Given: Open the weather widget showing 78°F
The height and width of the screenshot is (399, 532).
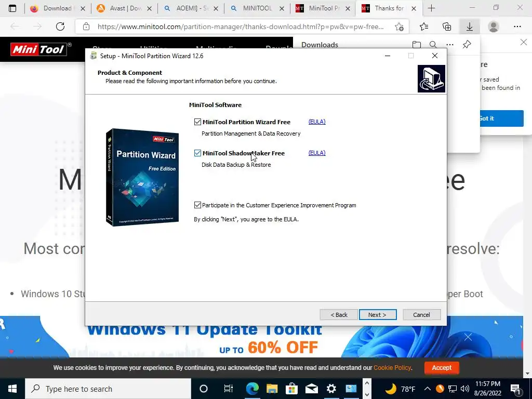Looking at the screenshot, I should click(x=400, y=389).
